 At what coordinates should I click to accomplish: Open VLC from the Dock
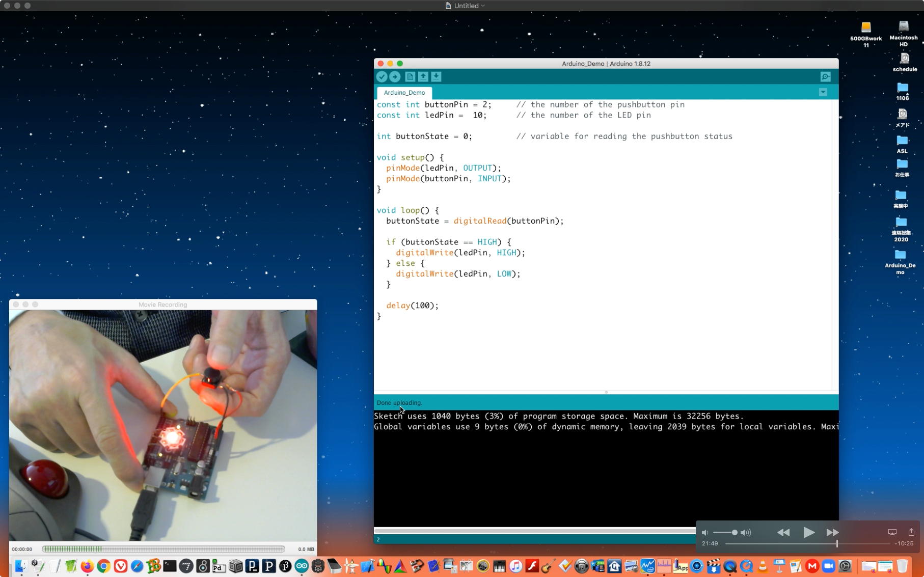763,566
